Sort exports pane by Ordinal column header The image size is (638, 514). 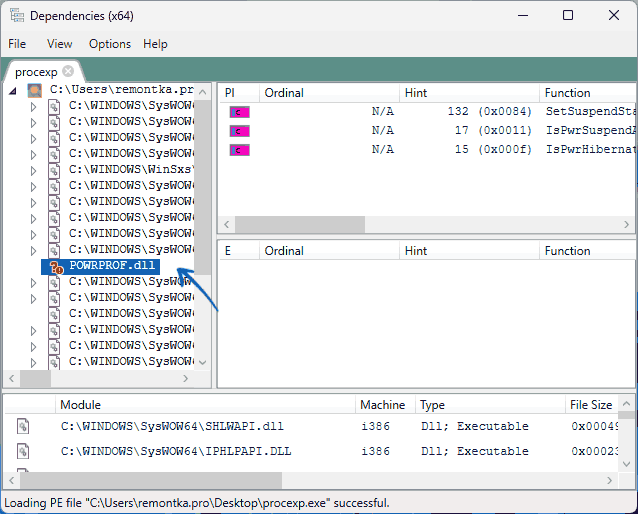[x=329, y=251]
